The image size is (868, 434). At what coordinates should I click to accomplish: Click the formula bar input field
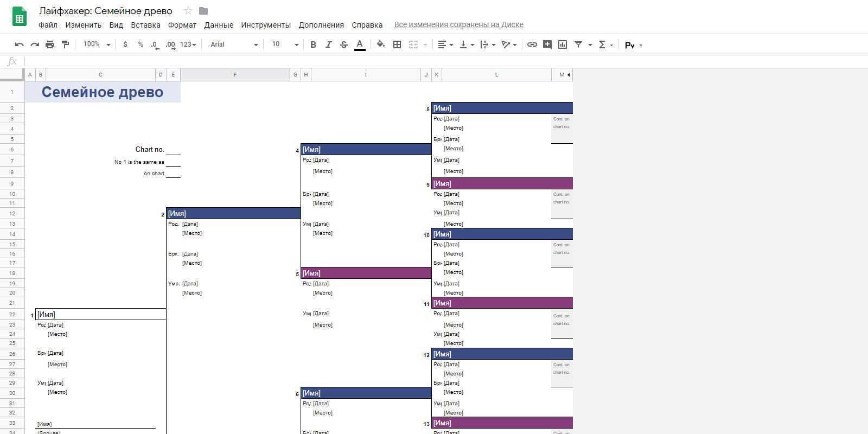pos(434,61)
